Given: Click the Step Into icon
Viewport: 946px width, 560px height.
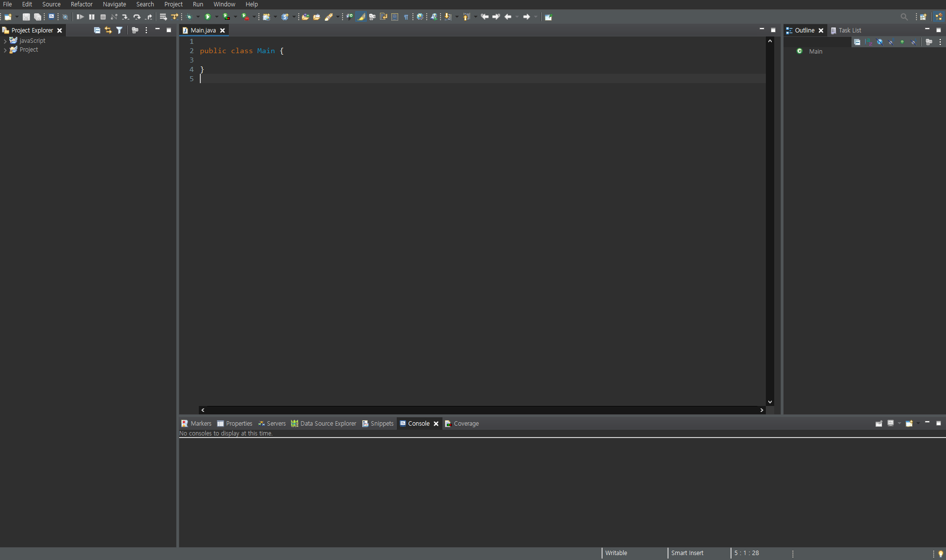Looking at the screenshot, I should coord(126,17).
